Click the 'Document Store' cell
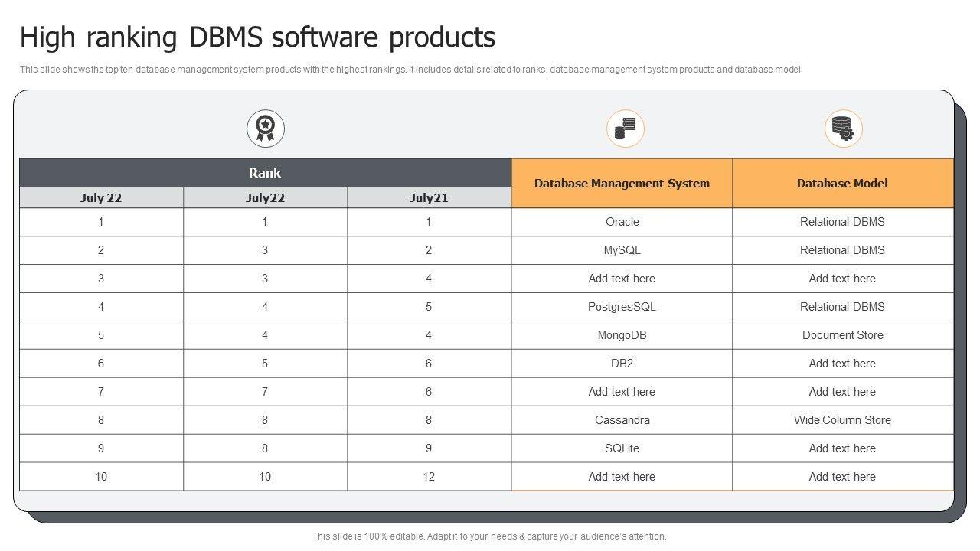Image resolution: width=980 pixels, height=551 pixels. (843, 335)
